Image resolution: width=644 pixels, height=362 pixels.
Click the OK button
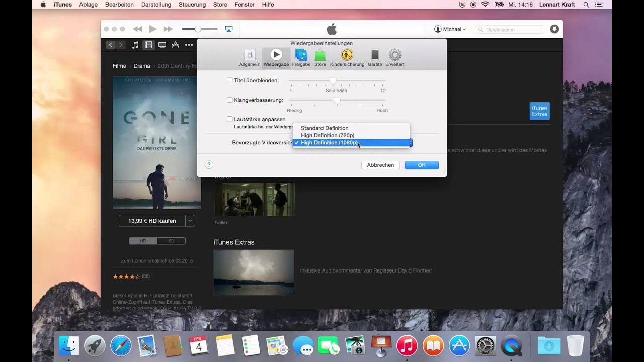click(x=422, y=165)
